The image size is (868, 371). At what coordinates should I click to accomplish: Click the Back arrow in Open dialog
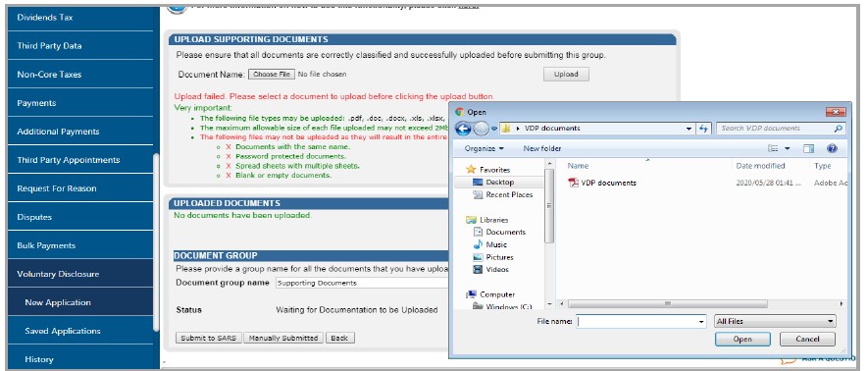point(463,129)
